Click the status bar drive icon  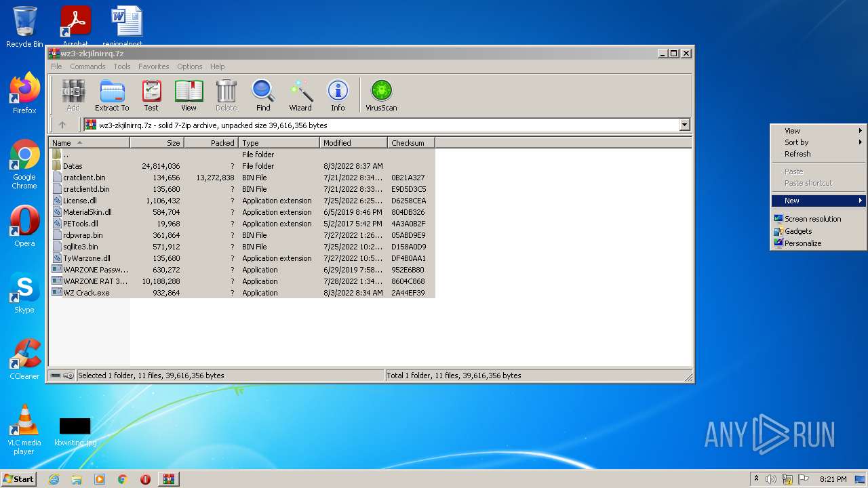click(56, 375)
